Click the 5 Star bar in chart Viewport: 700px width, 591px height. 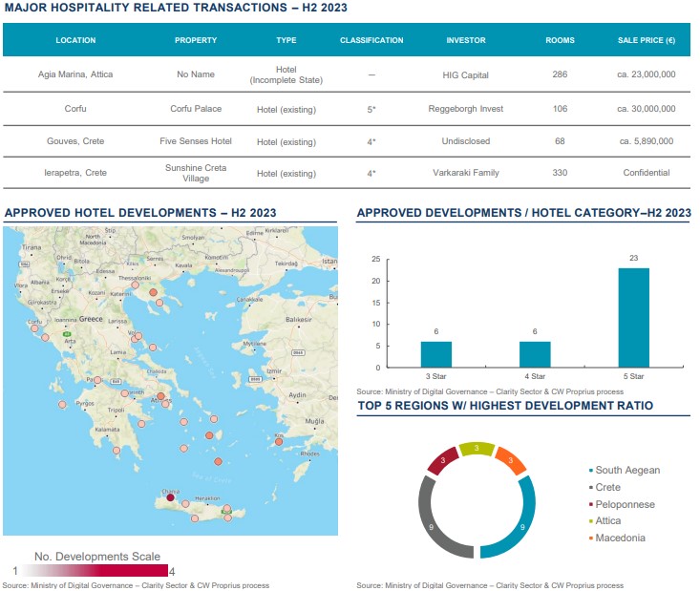pyautogui.click(x=632, y=318)
